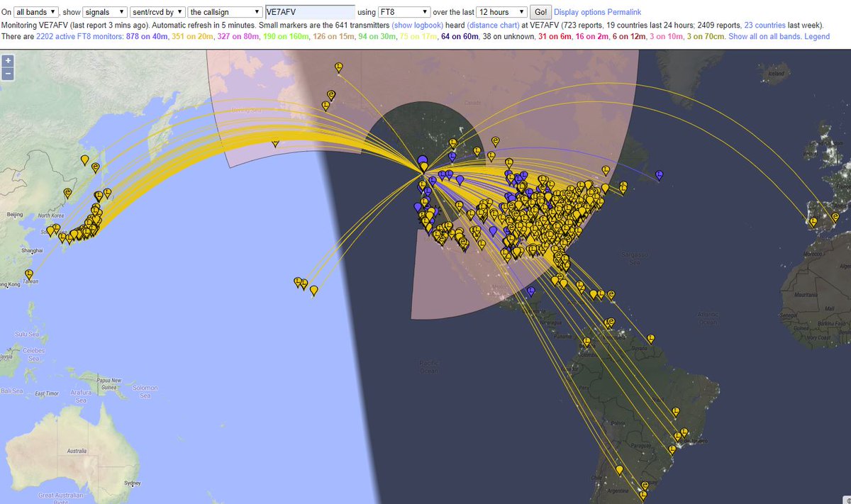Image resolution: width=851 pixels, height=504 pixels.
Task: Open the sent/rcvd by dropdown
Action: tap(157, 13)
